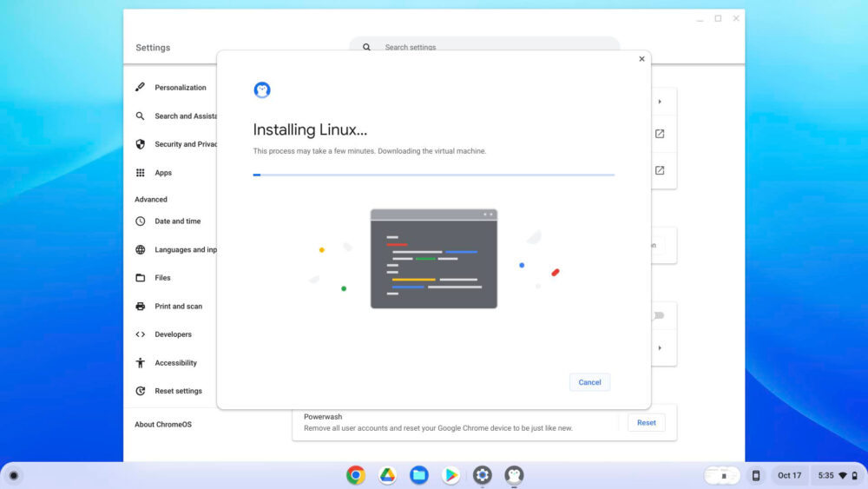Open Security and Privacy settings
The width and height of the screenshot is (868, 489).
pos(186,144)
